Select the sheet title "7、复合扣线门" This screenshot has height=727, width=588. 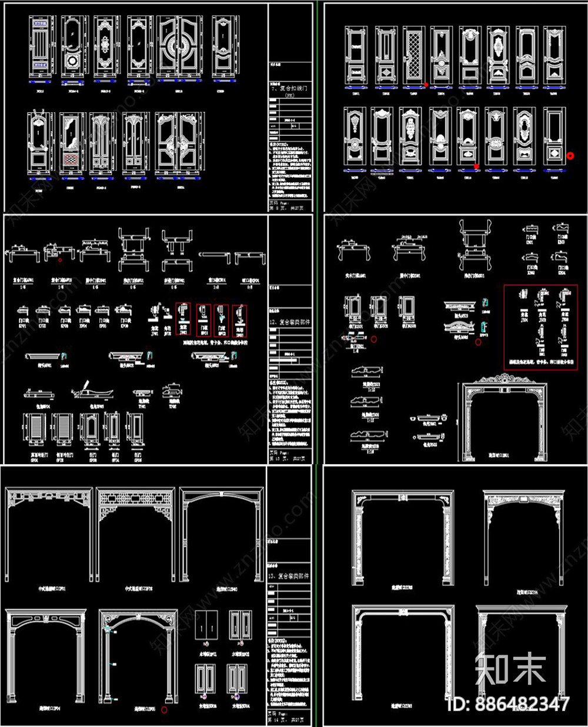tap(289, 88)
